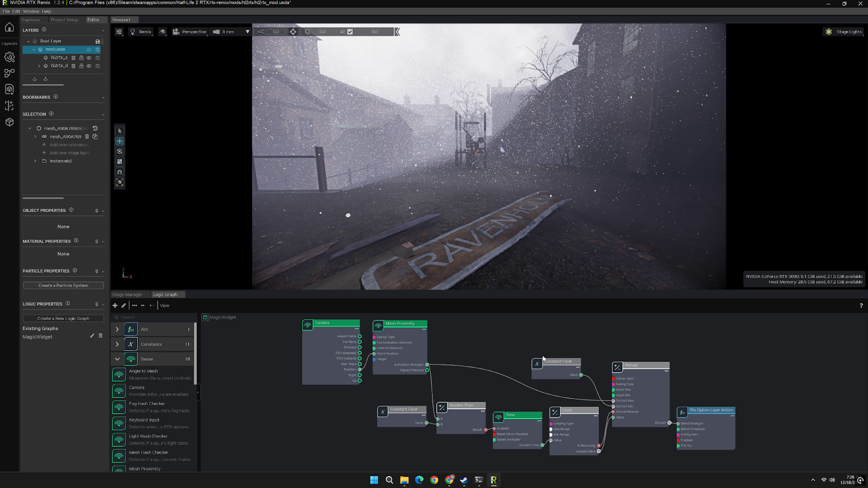Toggle lock on hl2rtx_d layer

(x=81, y=66)
